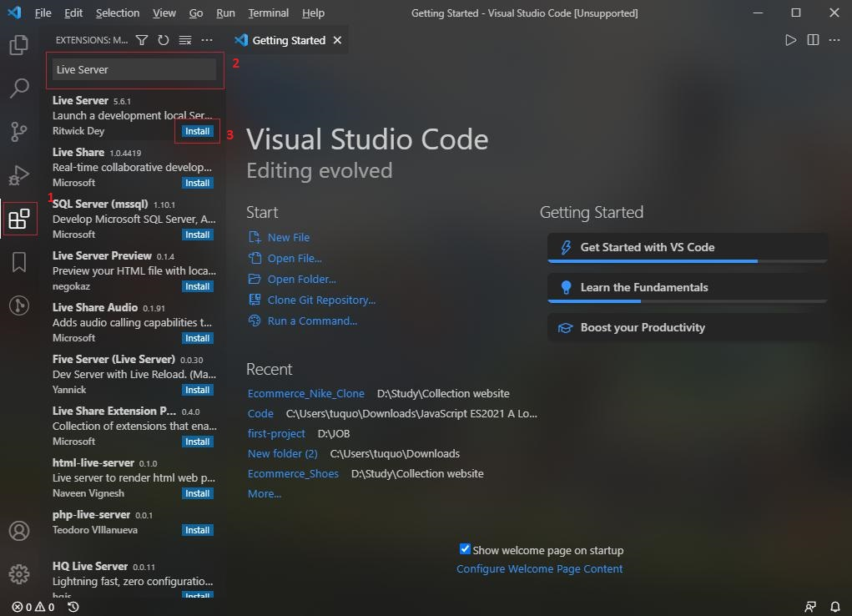The image size is (852, 616).
Task: Click the extension search input field
Action: click(134, 70)
